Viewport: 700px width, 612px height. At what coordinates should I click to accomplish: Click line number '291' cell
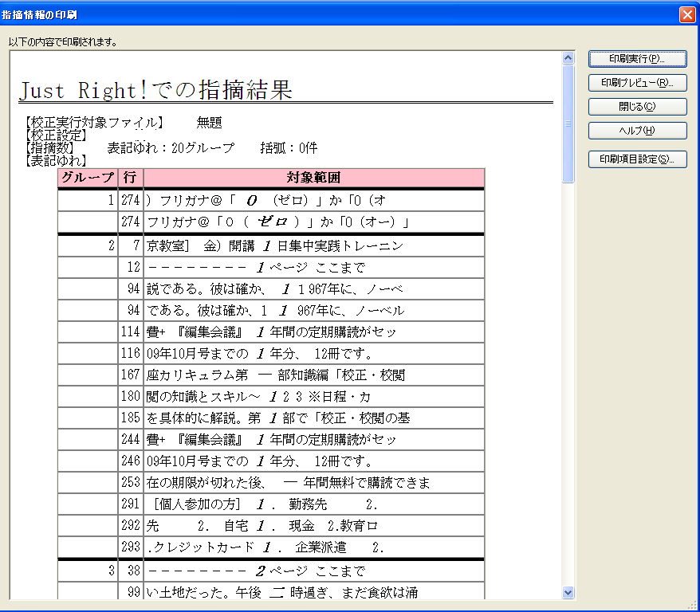[131, 504]
